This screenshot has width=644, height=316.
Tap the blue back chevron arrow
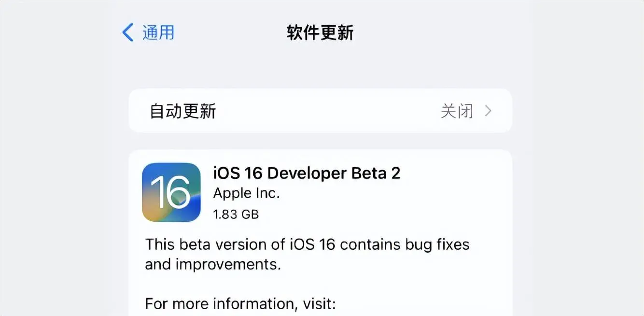[126, 32]
